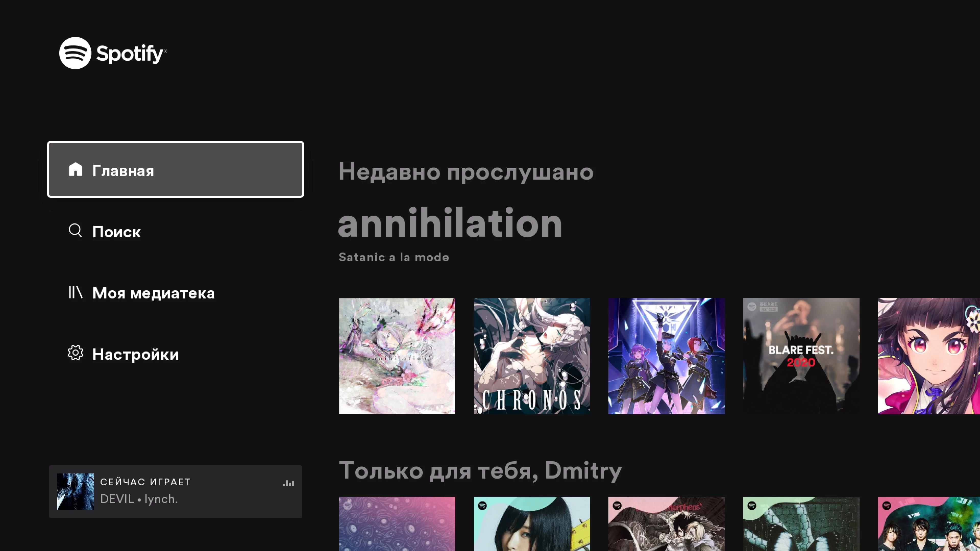
Task: Open the Сейчас играет now playing bar
Action: [x=175, y=492]
